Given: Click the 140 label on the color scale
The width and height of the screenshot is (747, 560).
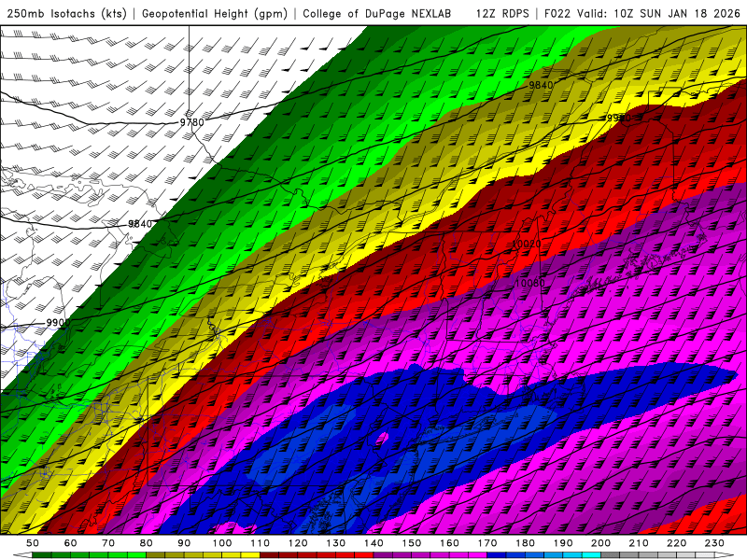Looking at the screenshot, I should coord(373,543).
